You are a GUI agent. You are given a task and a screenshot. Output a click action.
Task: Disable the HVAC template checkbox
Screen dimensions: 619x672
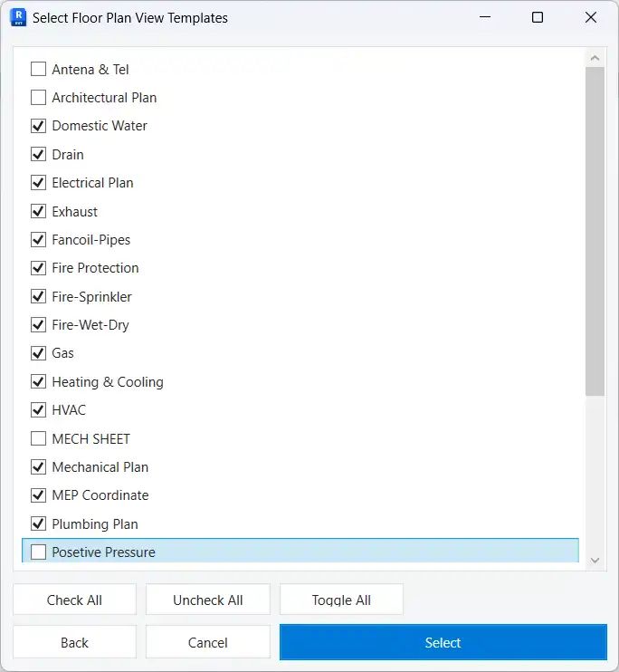click(x=38, y=410)
